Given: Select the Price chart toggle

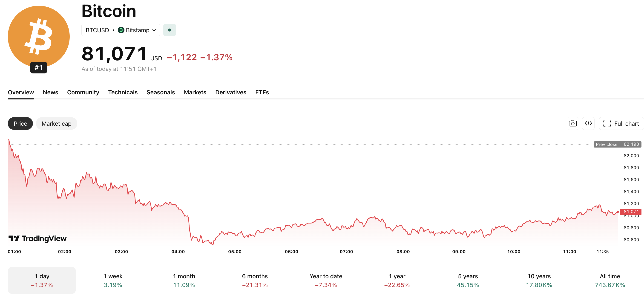Looking at the screenshot, I should click(20, 124).
